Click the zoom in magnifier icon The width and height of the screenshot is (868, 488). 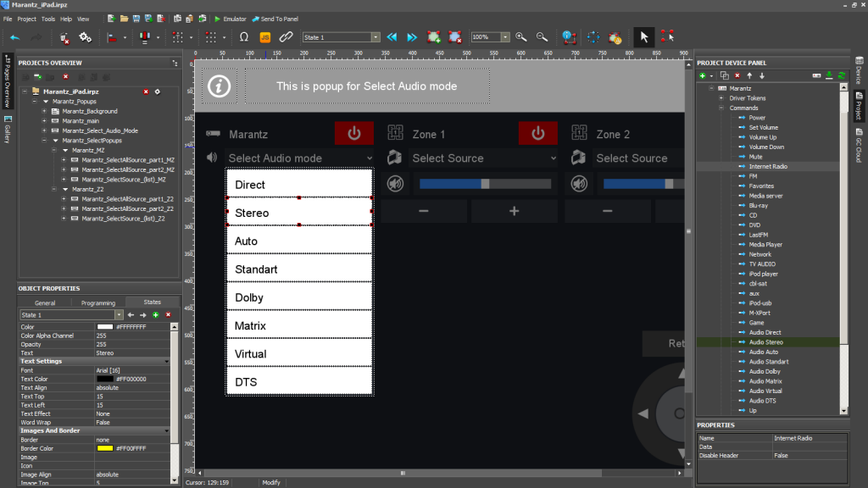point(520,37)
